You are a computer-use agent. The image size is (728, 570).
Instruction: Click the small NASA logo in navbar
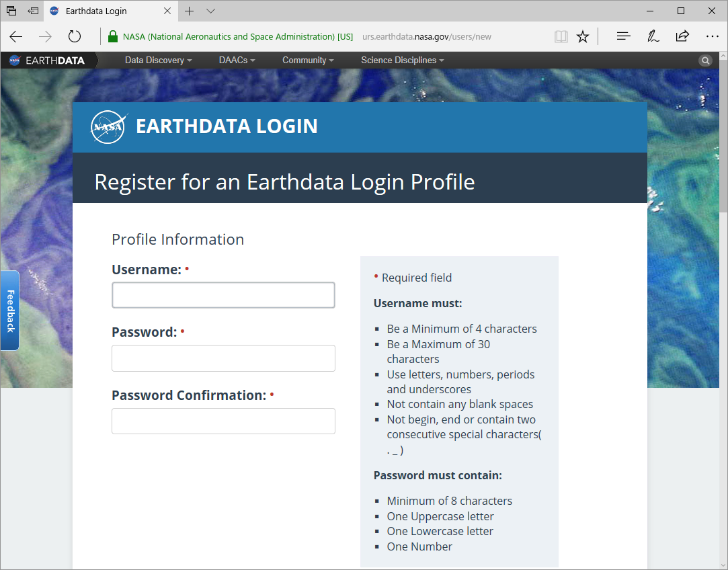[15, 60]
